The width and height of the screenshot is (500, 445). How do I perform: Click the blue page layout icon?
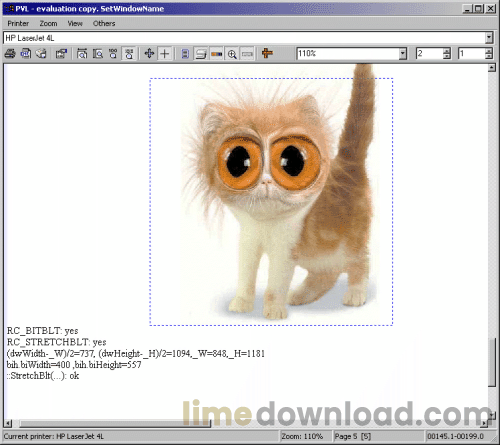[185, 53]
